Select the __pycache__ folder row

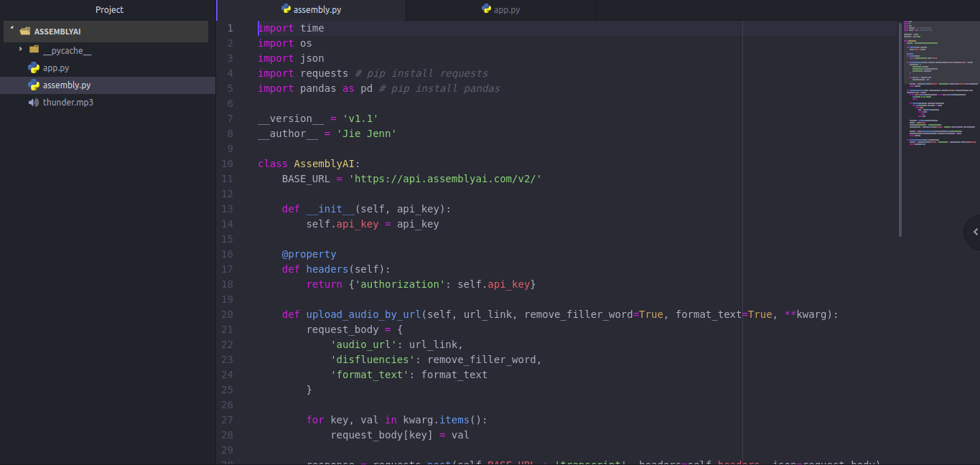coord(108,50)
